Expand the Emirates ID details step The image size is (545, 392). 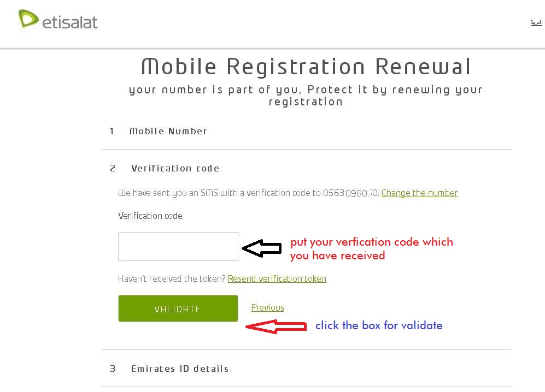pyautogui.click(x=180, y=369)
